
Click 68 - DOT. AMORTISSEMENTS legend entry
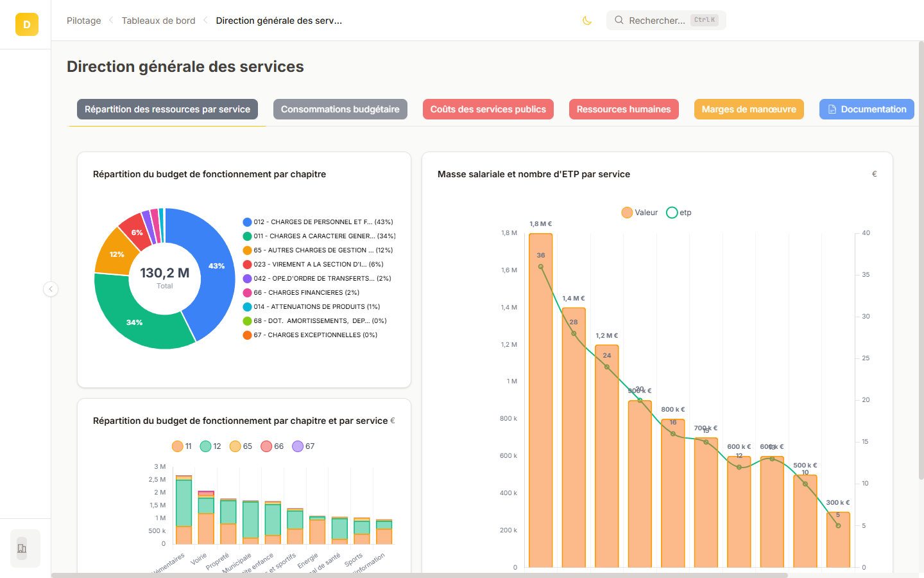tap(315, 321)
